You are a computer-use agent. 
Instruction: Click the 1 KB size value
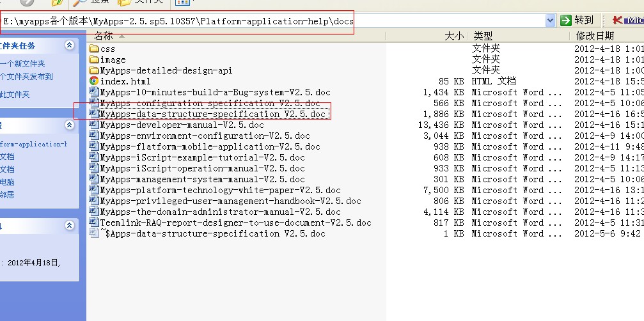tap(453, 233)
